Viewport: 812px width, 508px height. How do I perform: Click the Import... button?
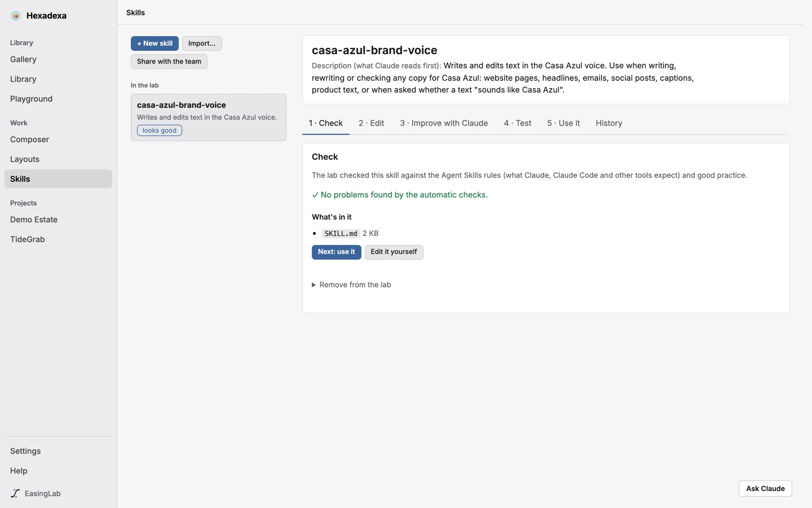[x=202, y=43]
